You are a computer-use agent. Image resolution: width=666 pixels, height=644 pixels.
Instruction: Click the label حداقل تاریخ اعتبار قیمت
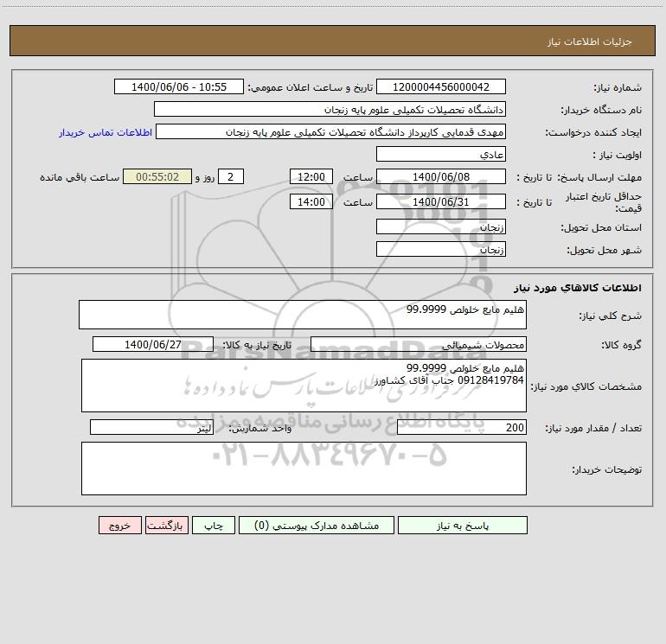[604, 202]
